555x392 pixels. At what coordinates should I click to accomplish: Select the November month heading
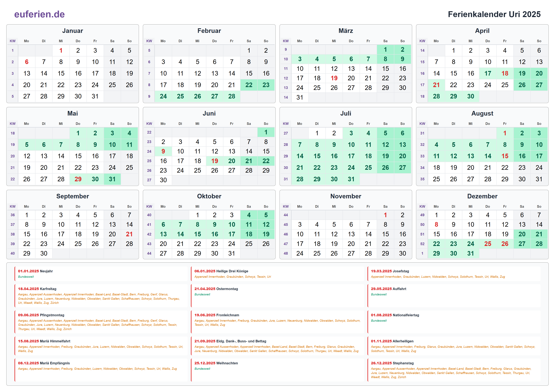[346, 196]
